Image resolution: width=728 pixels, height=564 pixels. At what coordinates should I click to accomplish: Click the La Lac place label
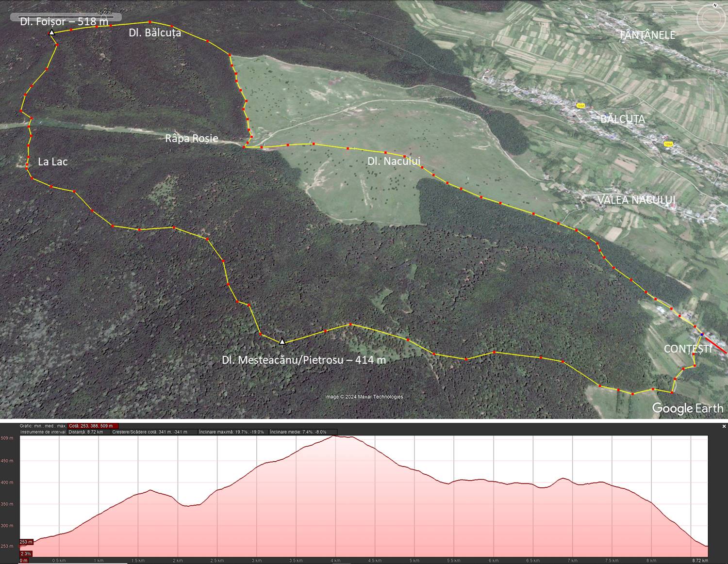52,161
